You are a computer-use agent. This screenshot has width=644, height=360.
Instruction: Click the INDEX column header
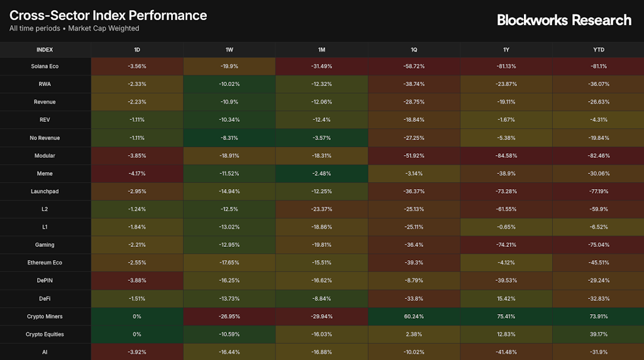point(45,49)
